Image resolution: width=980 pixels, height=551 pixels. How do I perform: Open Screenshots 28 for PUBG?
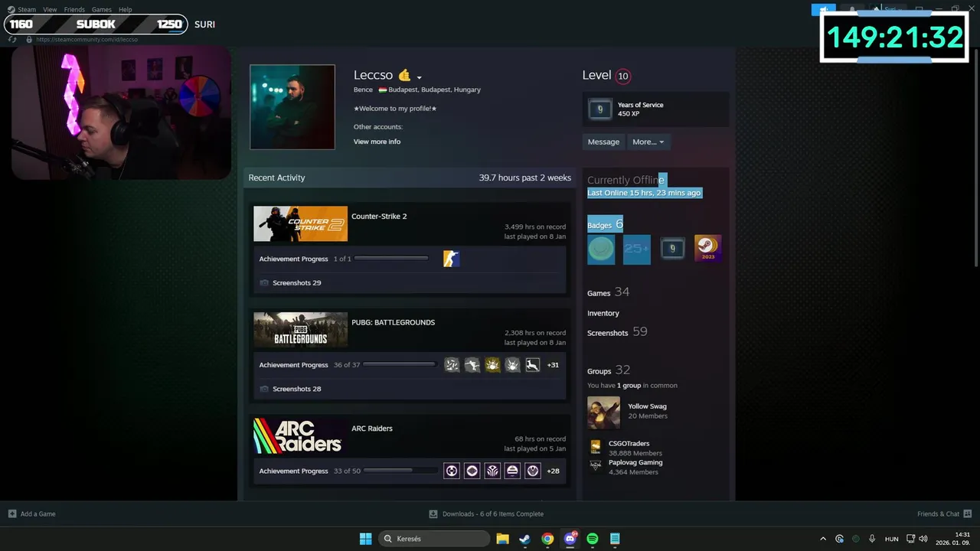(x=296, y=389)
